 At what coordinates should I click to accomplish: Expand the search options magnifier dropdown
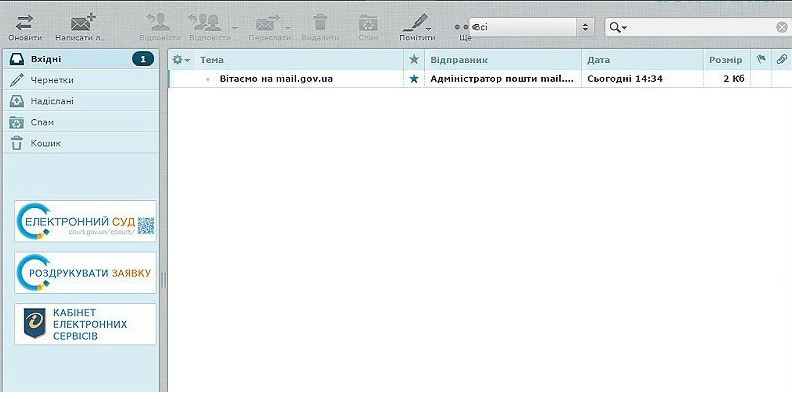618,27
